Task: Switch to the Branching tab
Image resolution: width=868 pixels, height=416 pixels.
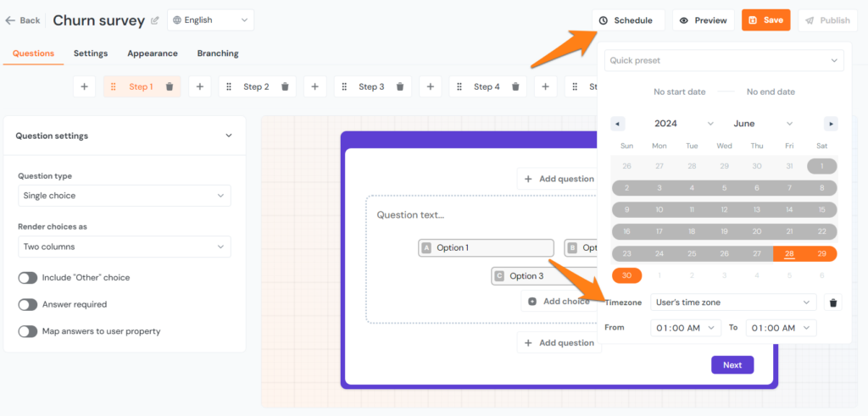Action: click(218, 53)
